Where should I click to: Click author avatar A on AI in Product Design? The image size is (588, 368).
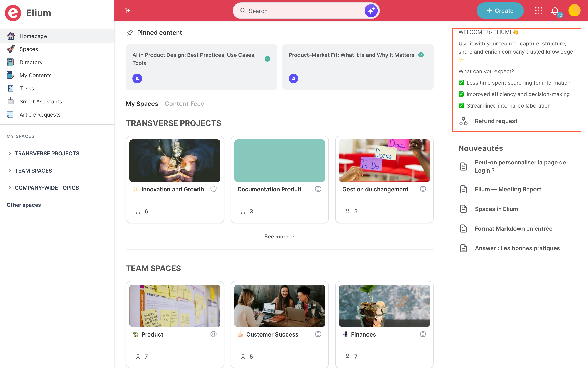point(137,79)
